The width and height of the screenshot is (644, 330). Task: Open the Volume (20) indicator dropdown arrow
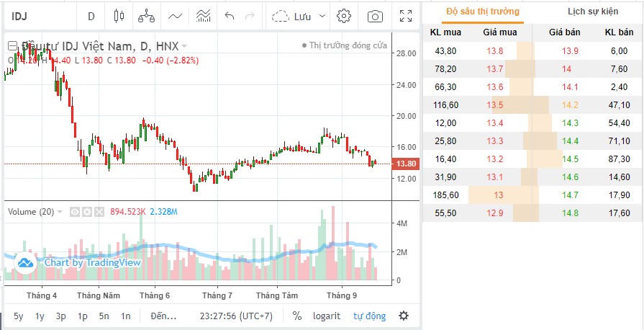click(x=60, y=212)
